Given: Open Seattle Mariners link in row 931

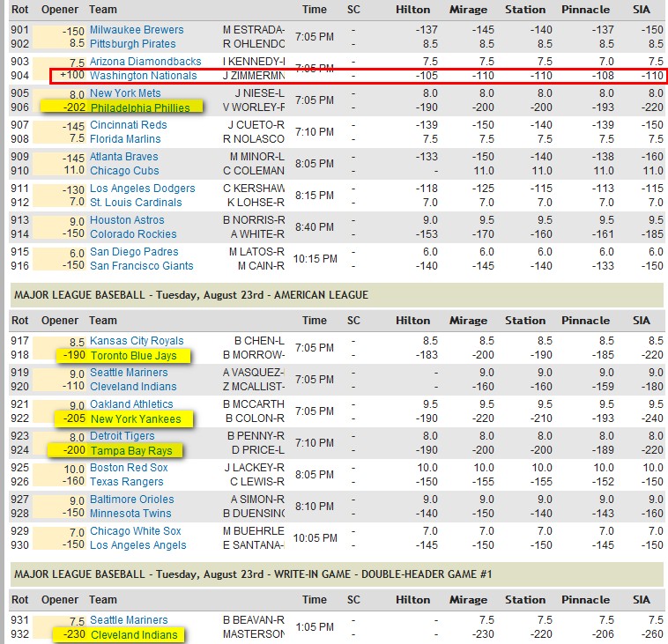Looking at the screenshot, I should [x=129, y=620].
